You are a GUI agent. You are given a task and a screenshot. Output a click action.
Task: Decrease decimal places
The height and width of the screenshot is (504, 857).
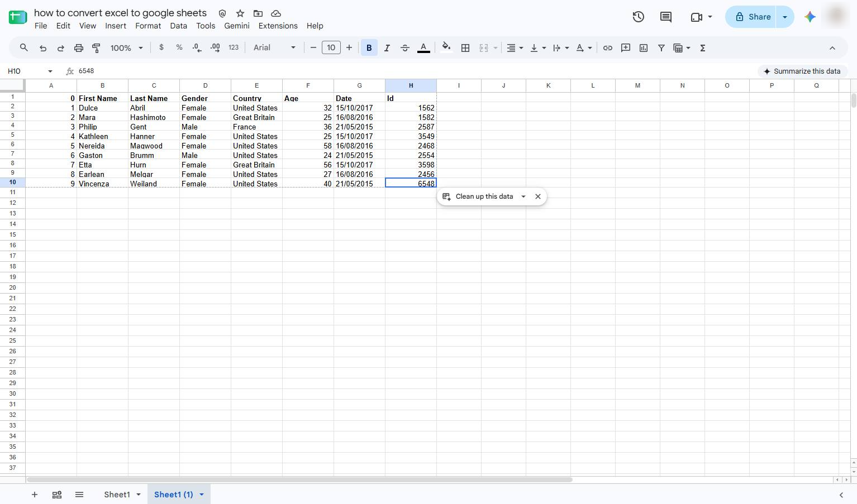click(197, 48)
